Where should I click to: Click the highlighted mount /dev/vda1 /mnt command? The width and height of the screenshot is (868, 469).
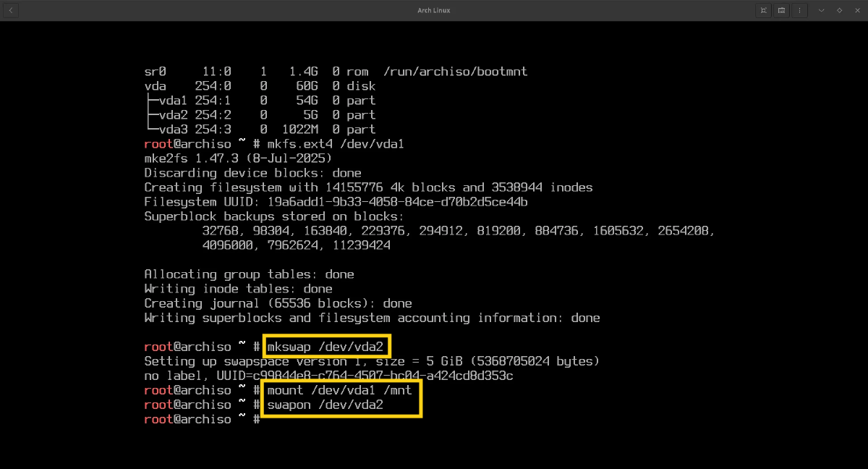(x=339, y=390)
